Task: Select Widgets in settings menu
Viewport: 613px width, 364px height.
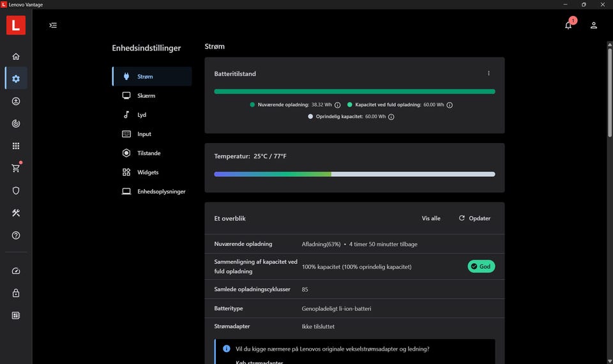Action: 152,172
